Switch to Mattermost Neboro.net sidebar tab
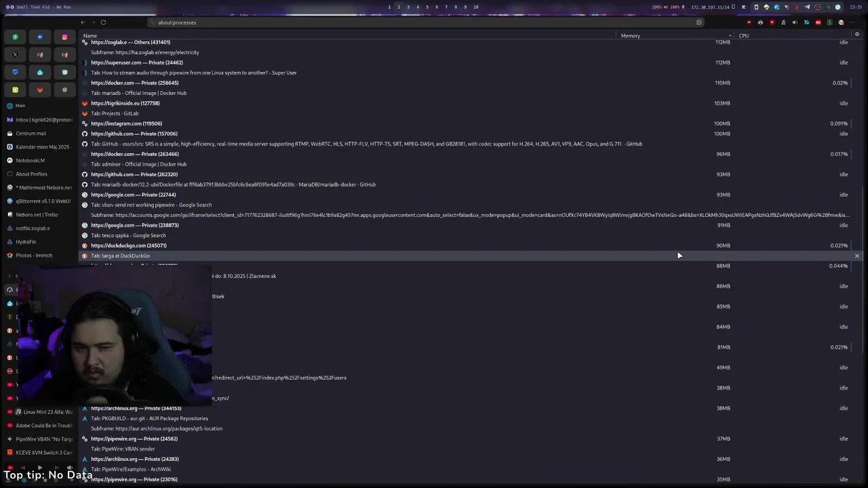 39,187
